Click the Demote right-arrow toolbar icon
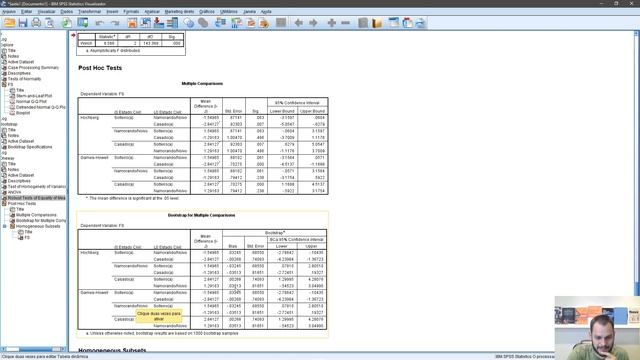640x360 pixels. tap(313, 23)
